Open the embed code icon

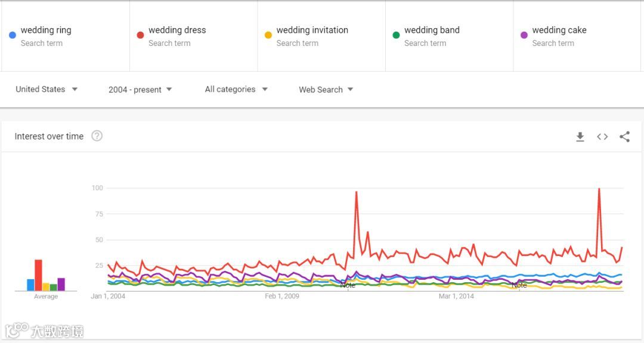602,137
